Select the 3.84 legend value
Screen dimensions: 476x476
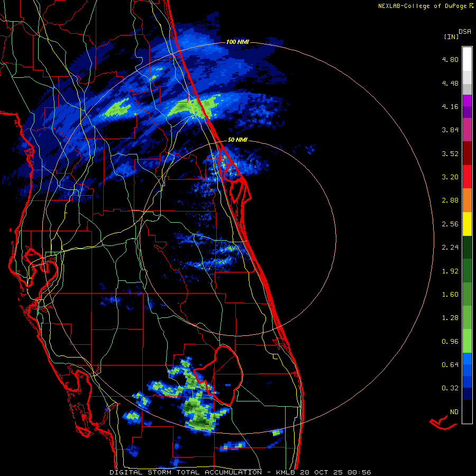click(x=450, y=130)
